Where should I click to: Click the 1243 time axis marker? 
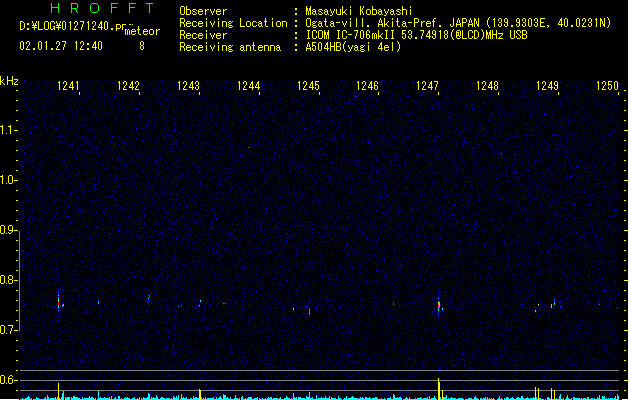click(188, 86)
